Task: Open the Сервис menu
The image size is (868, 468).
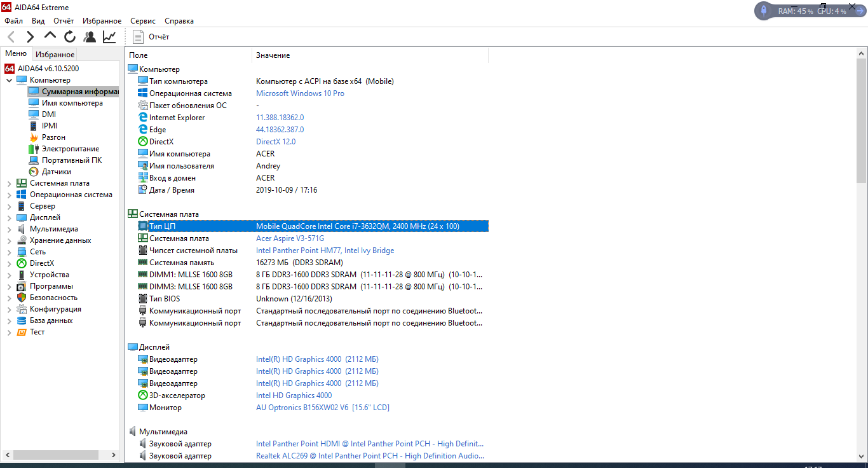Action: [143, 21]
